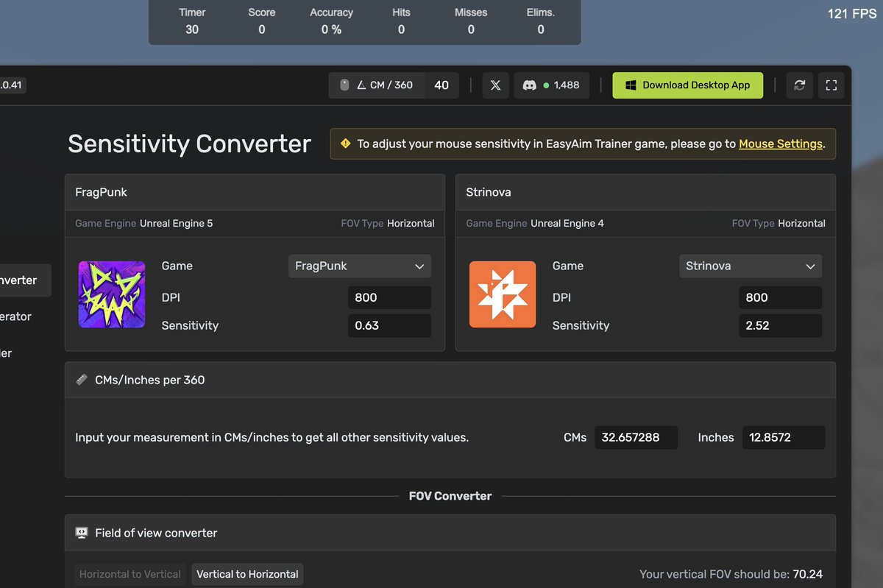Download the Desktop App
Image resolution: width=883 pixels, height=588 pixels.
(x=688, y=85)
